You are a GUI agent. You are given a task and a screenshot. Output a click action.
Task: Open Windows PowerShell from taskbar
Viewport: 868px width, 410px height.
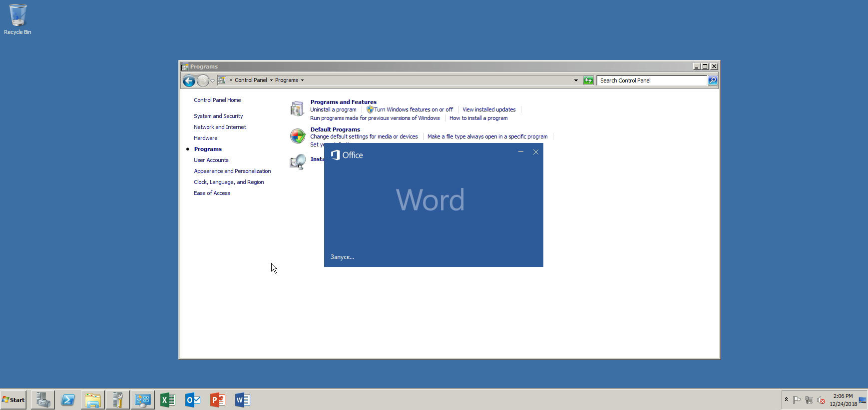[x=68, y=400]
